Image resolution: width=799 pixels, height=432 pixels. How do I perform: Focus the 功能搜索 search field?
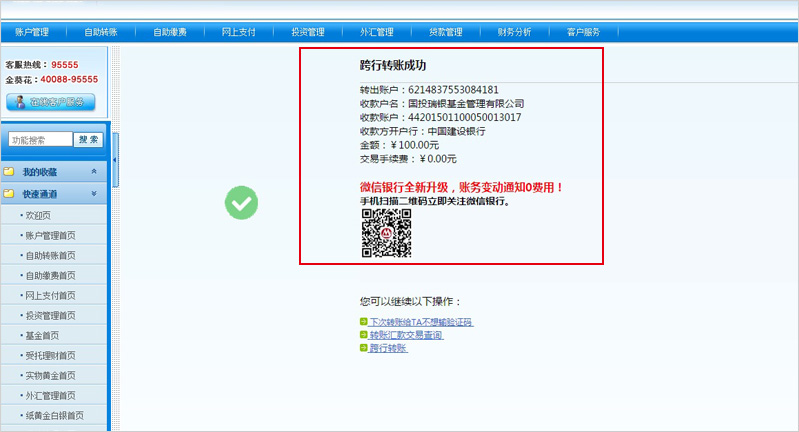coord(40,140)
